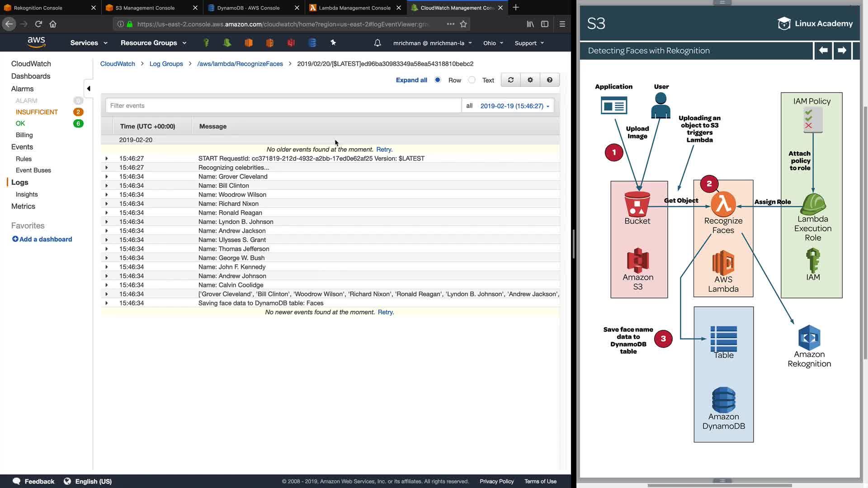Expand the Grover Cleveland log row
Image resolution: width=868 pixels, height=488 pixels.
pos(107,177)
